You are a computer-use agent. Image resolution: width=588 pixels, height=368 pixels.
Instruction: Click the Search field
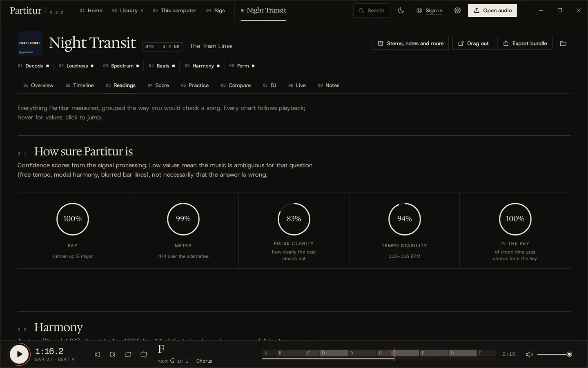372,11
